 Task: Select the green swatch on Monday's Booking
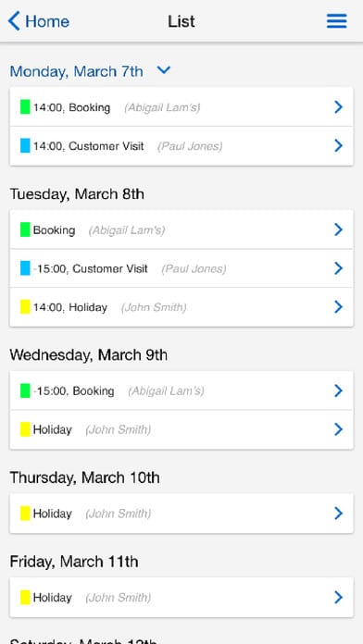[25, 106]
